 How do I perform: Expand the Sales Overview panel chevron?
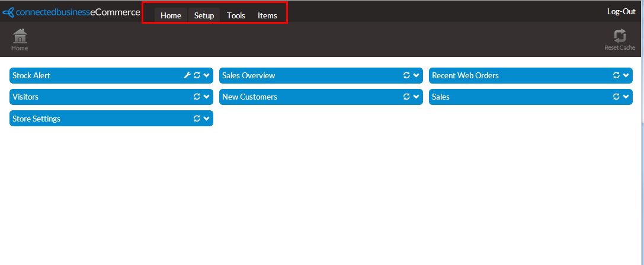(x=416, y=75)
